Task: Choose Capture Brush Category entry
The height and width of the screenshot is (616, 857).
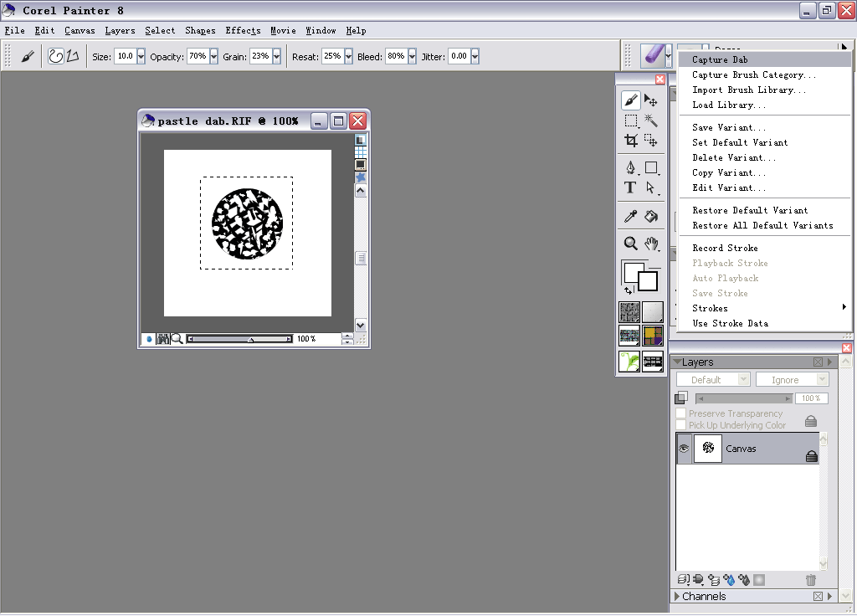Action: [765, 74]
